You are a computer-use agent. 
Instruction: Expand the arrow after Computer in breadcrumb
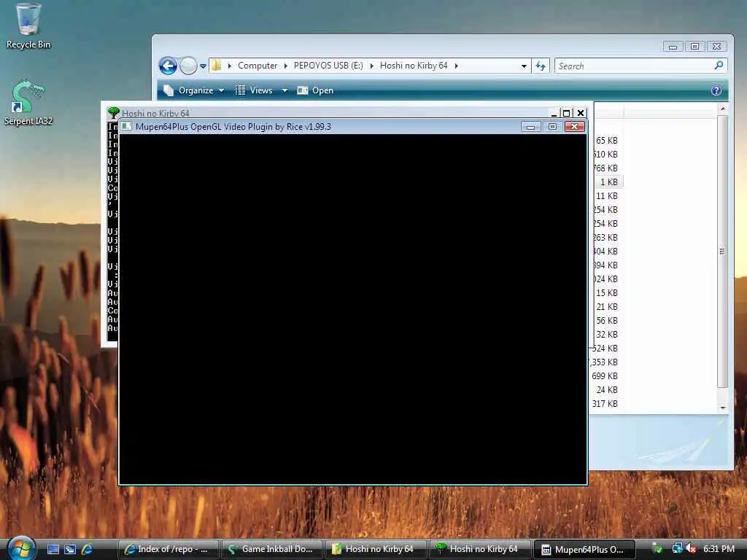click(x=285, y=66)
